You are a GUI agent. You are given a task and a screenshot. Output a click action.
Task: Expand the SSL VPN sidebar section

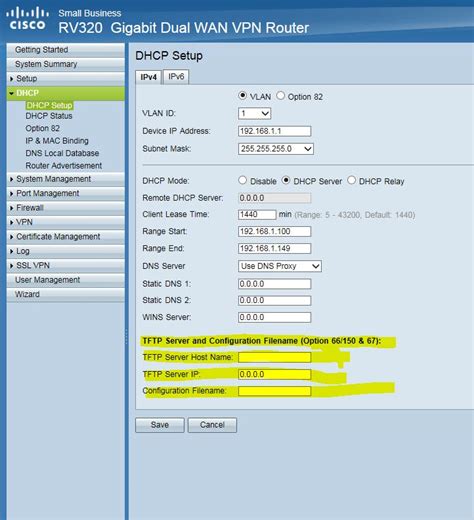[x=66, y=265]
